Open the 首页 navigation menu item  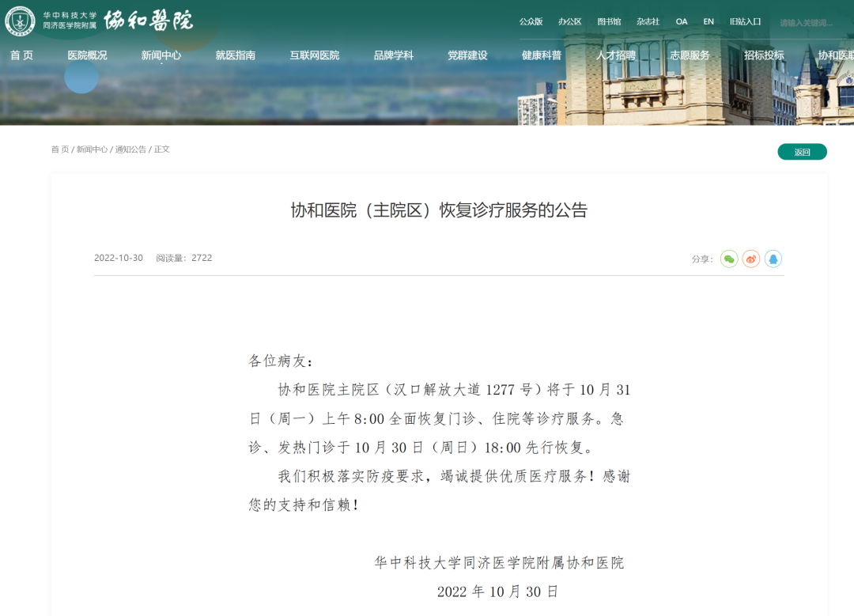pos(22,55)
